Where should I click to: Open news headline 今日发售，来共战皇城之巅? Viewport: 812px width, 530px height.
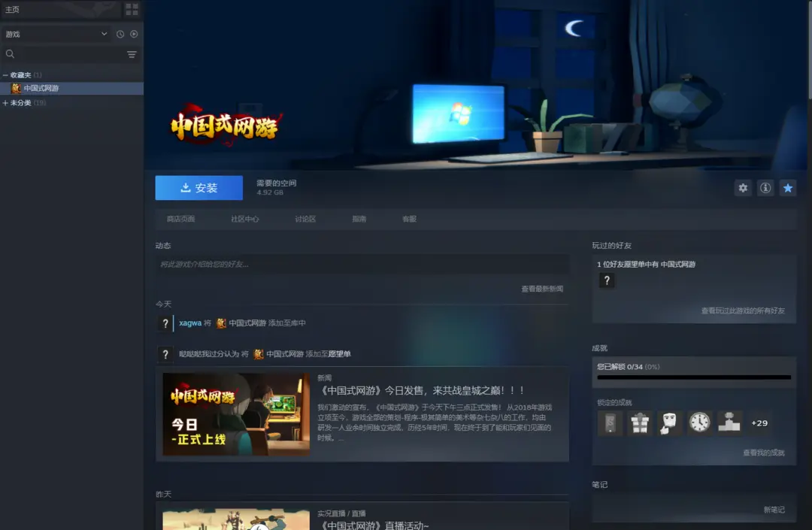(423, 391)
